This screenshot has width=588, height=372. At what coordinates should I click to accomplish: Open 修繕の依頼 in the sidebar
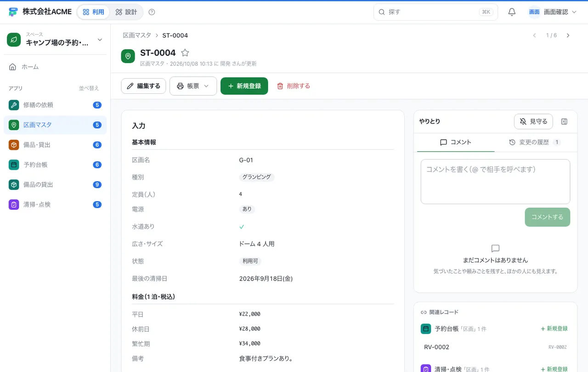[55, 105]
